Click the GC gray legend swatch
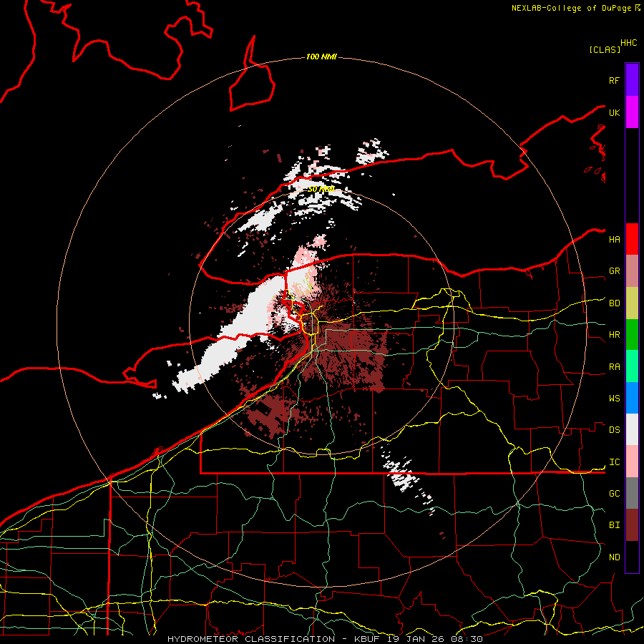This screenshot has height=644, width=644. [x=632, y=493]
